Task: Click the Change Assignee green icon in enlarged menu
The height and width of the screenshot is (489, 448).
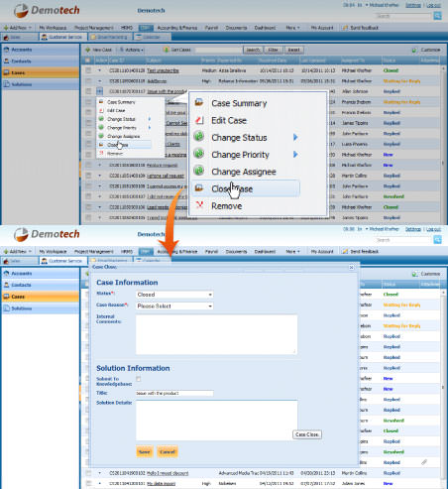Action: (x=199, y=171)
